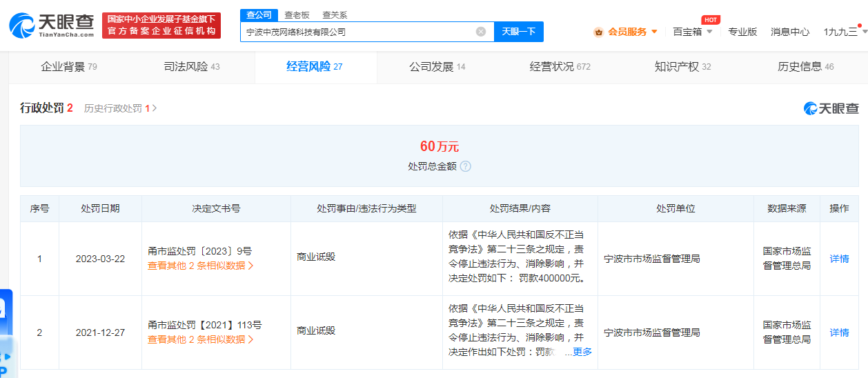The width and height of the screenshot is (868, 378).
Task: Click the 处罚事由/违法行为类型 column header
Action: (366, 208)
